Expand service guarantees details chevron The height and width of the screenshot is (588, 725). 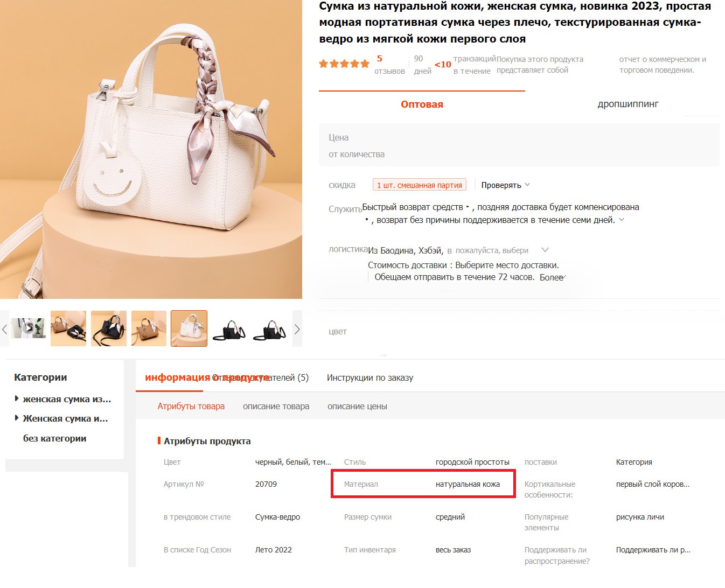(x=622, y=220)
